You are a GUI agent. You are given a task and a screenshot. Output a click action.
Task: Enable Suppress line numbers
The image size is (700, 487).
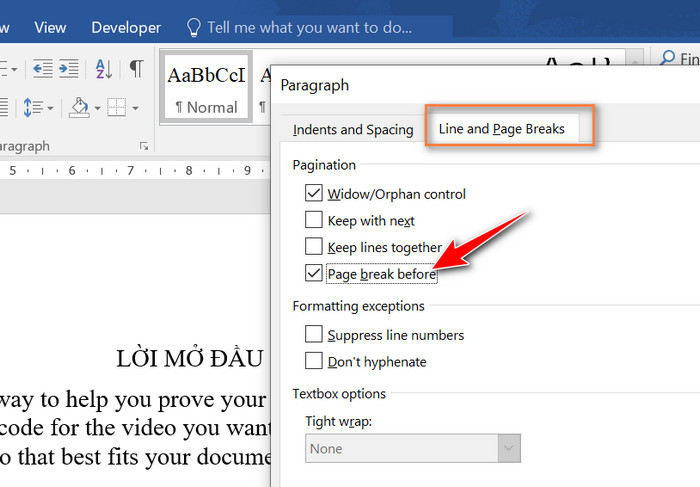314,335
